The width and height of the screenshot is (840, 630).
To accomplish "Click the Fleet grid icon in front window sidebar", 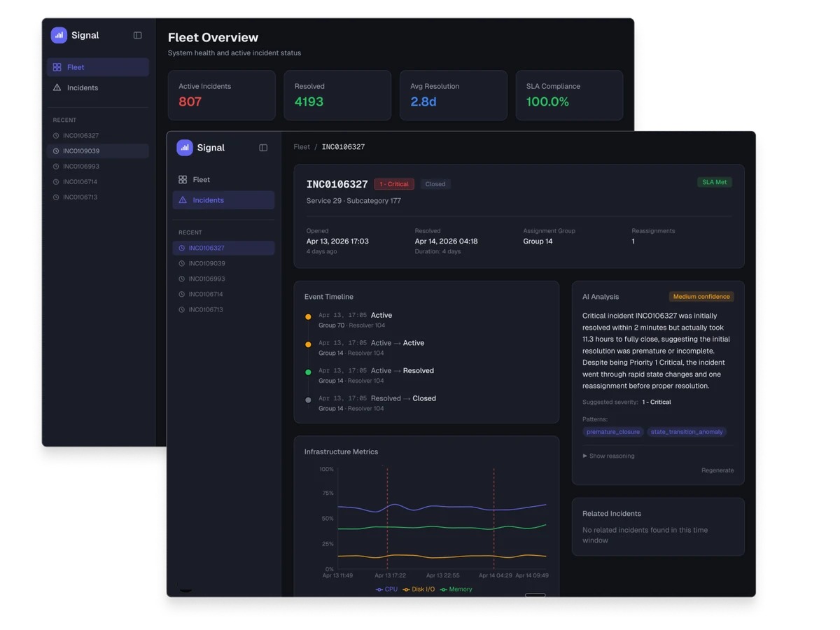I will point(183,180).
